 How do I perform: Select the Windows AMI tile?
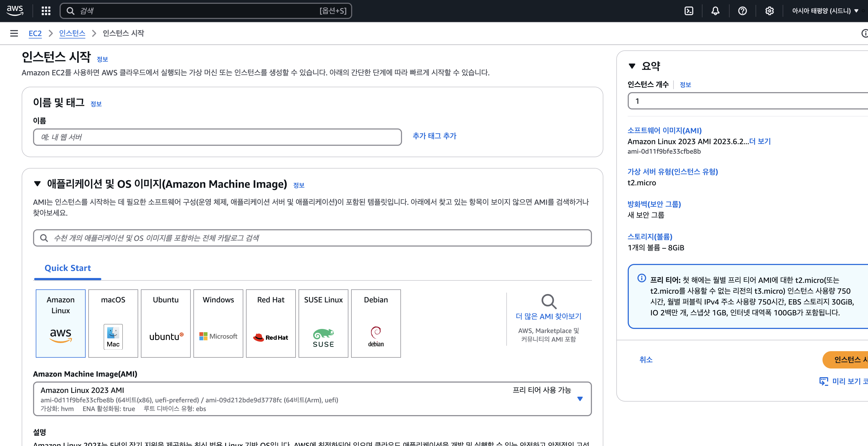point(218,323)
